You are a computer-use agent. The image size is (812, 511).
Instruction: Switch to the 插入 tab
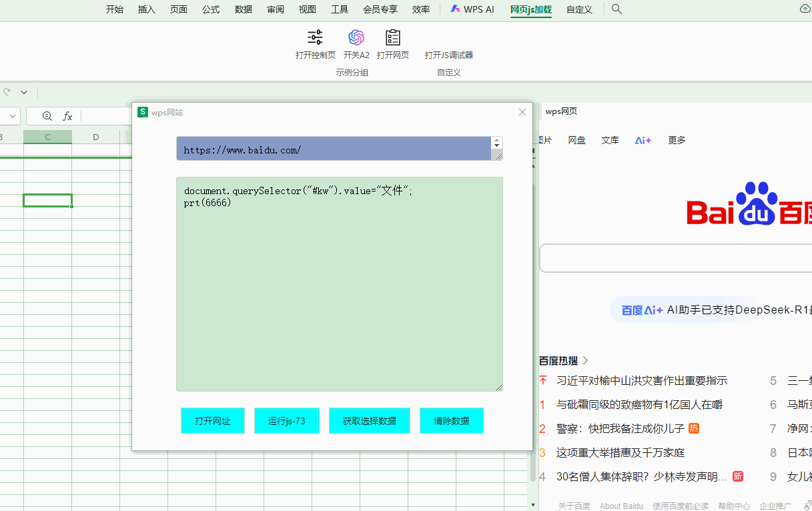click(147, 9)
